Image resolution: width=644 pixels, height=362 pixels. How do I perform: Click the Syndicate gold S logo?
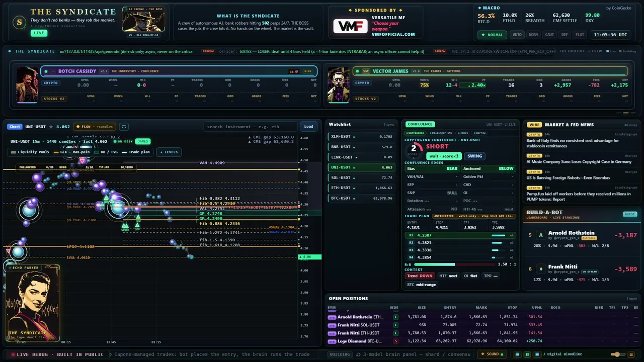coord(19,22)
